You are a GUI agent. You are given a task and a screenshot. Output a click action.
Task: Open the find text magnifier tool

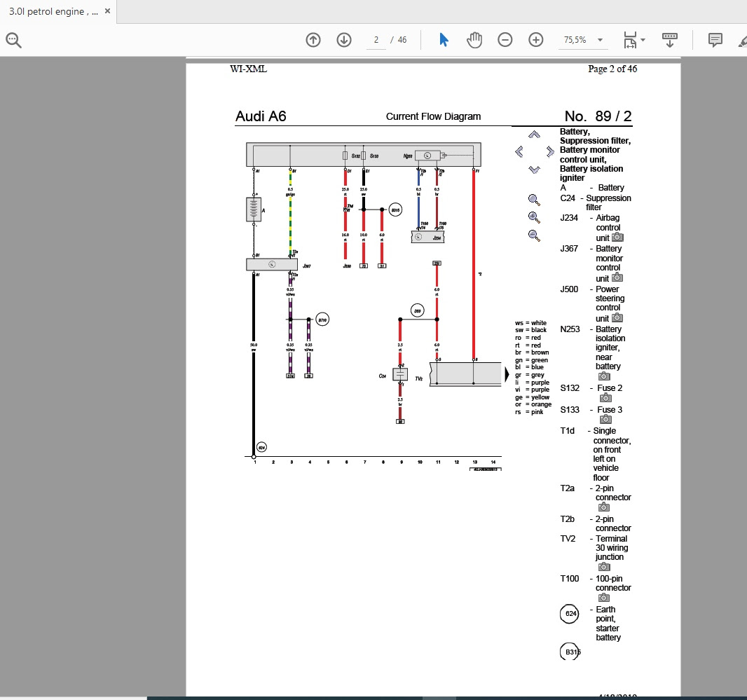point(13,40)
